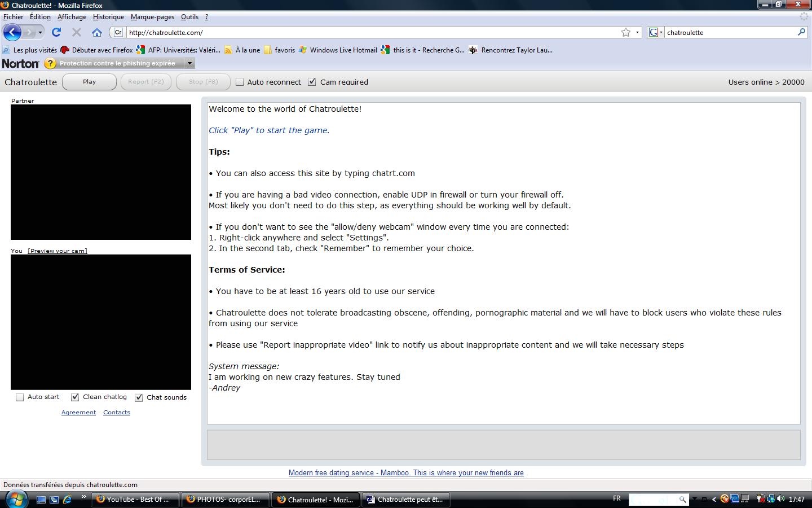The width and height of the screenshot is (812, 508).
Task: Click the Stop (F8) button
Action: click(204, 82)
